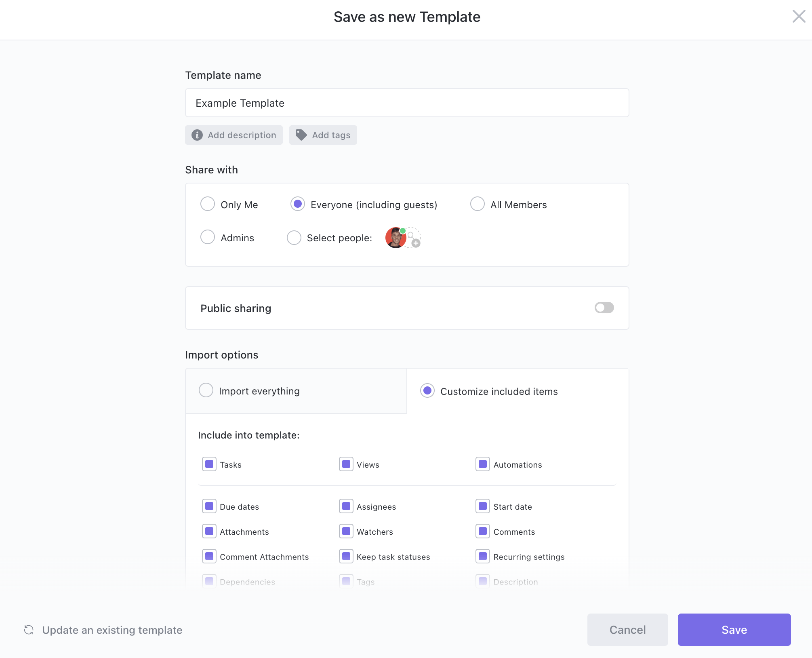Click the info icon on Add description

tap(197, 135)
